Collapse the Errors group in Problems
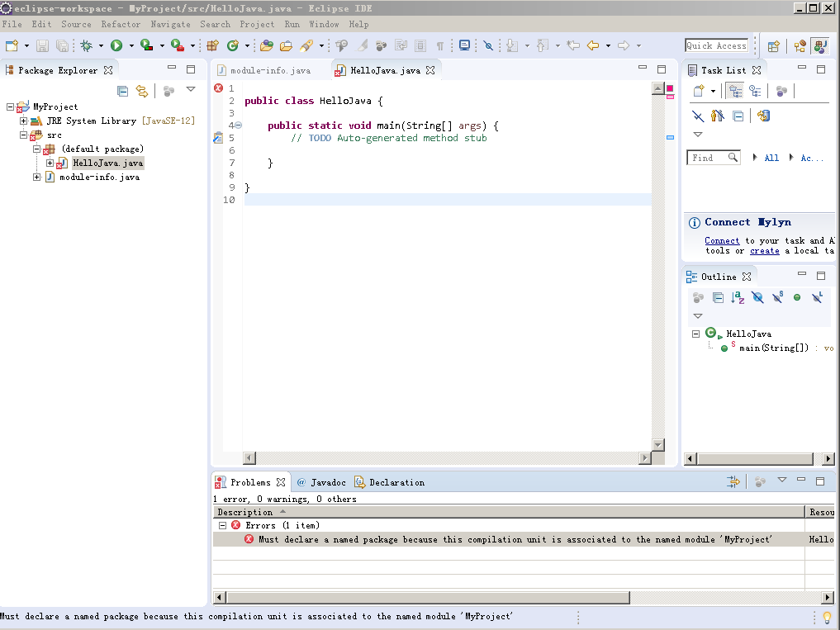The image size is (840, 630). [x=223, y=525]
